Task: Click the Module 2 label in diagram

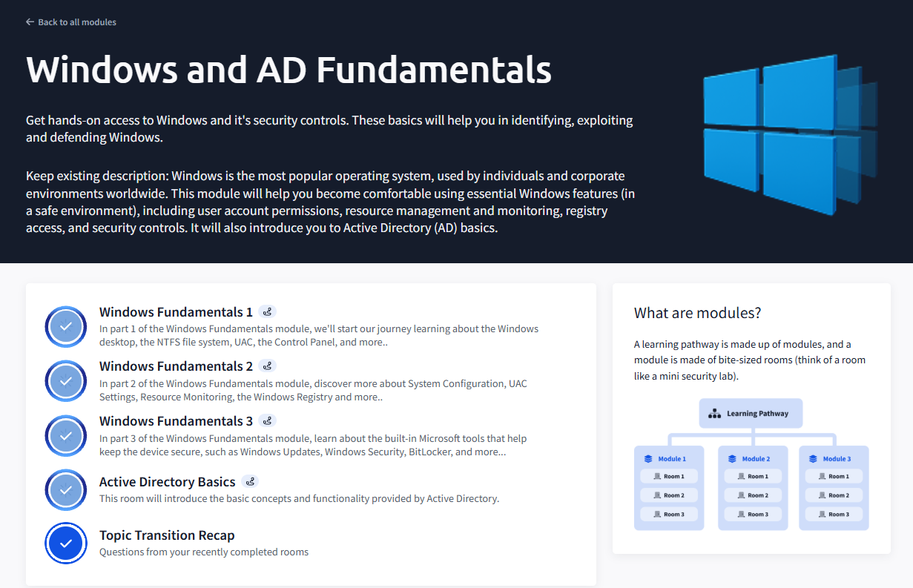Action: tap(757, 459)
